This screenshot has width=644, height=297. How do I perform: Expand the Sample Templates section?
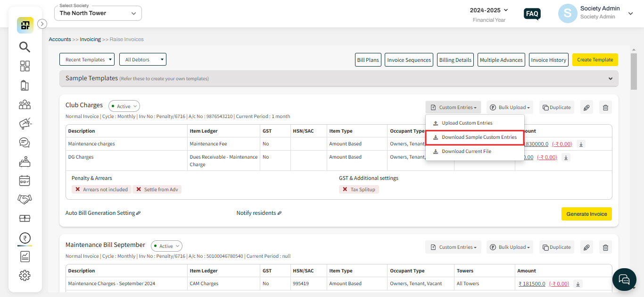[611, 78]
